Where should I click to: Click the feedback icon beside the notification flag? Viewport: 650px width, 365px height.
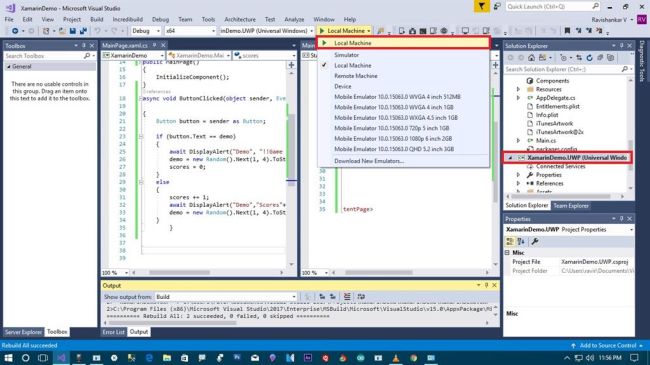tap(497, 7)
